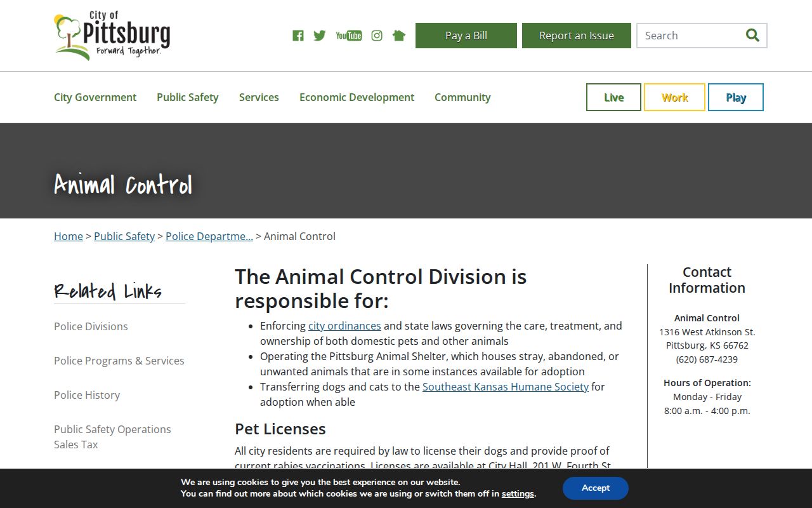Open the Economic Development menu
This screenshot has height=508, width=812.
pos(357,97)
